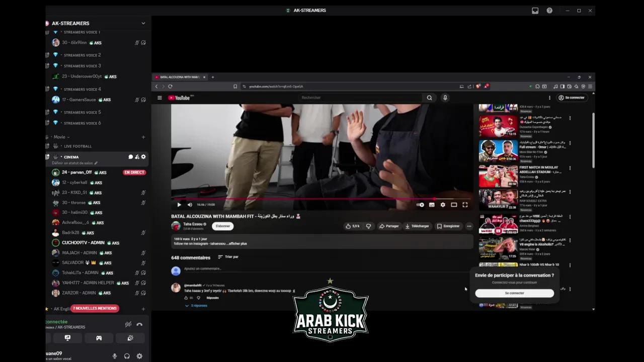
Task: Open the CINEMA channel chat icon
Action: point(130,157)
